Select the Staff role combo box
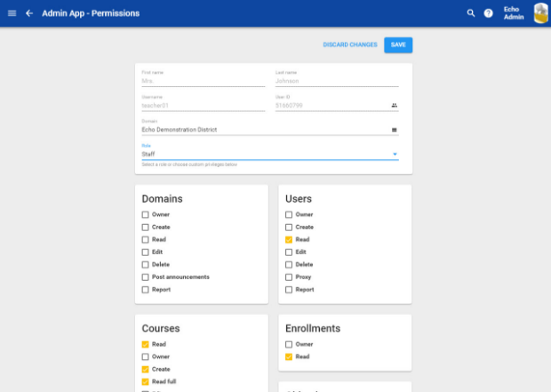 [x=265, y=154]
